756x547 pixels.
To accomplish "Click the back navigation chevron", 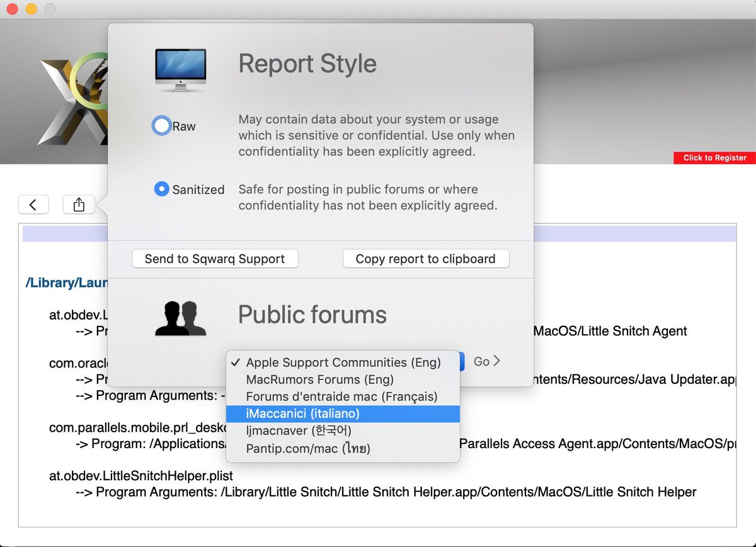I will (33, 204).
